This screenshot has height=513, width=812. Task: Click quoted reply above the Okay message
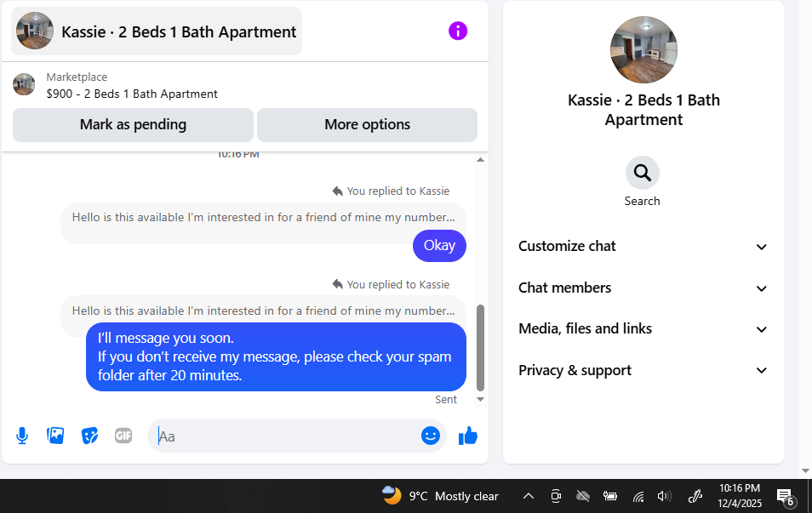[x=263, y=218]
